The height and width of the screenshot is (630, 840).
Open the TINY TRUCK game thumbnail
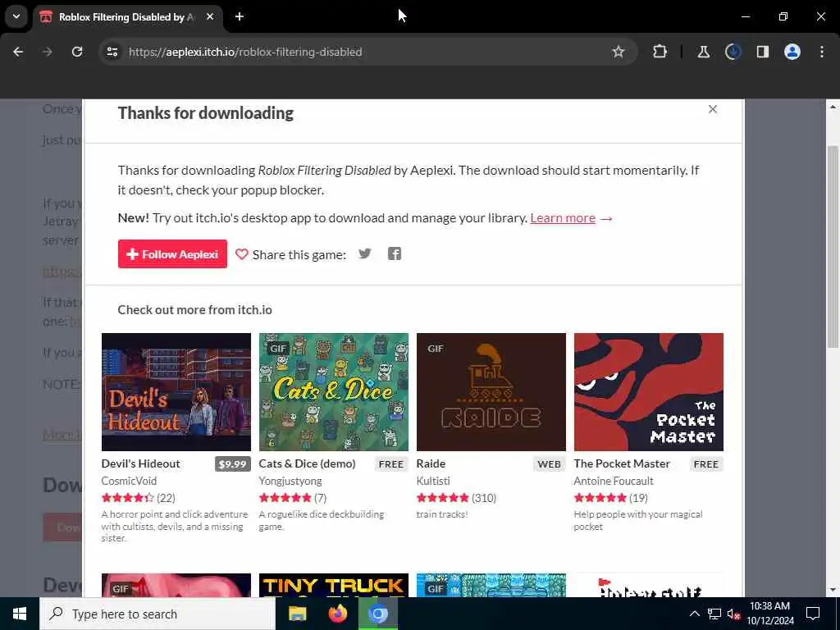pos(334,585)
